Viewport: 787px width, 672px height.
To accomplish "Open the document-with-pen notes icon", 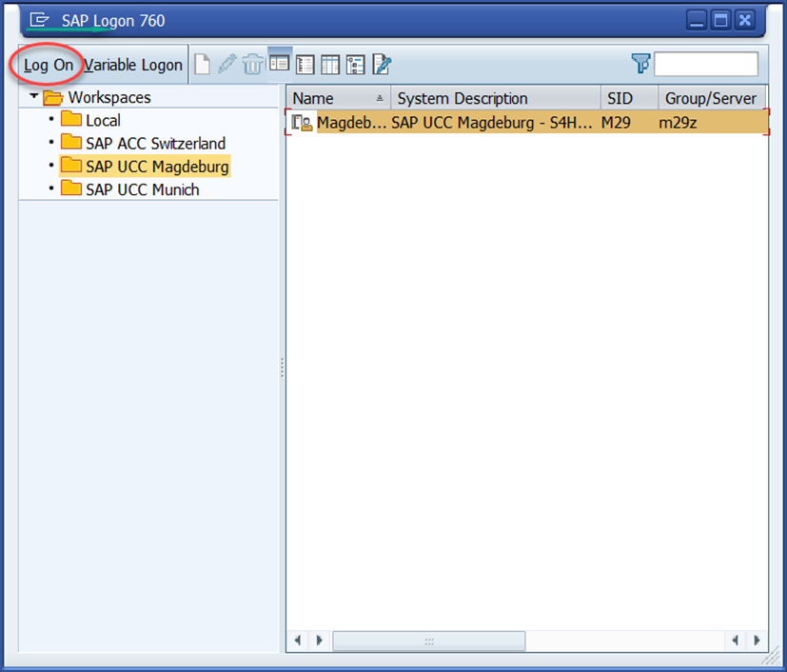I will (x=382, y=65).
